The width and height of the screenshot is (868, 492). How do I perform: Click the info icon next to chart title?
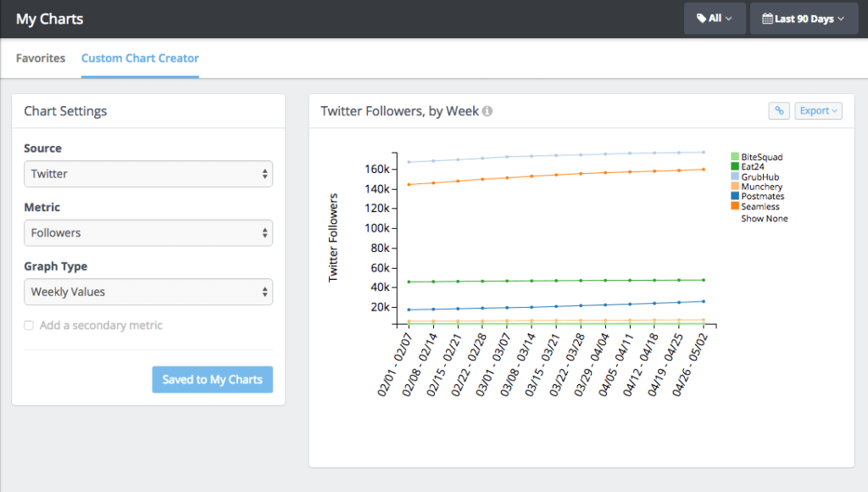tap(488, 111)
